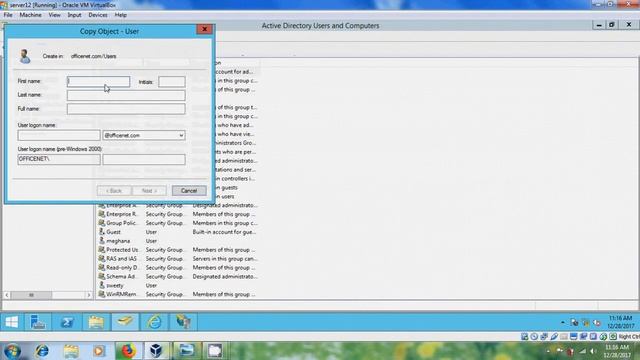Open the VirtualBox Input menu
Image resolution: width=640 pixels, height=360 pixels.
pyautogui.click(x=74, y=15)
